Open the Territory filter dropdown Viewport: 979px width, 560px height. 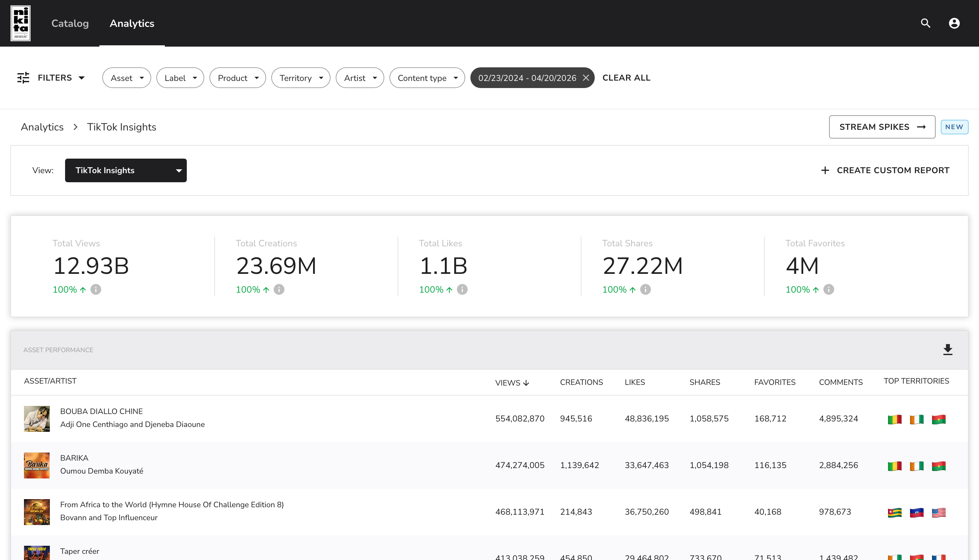click(301, 78)
